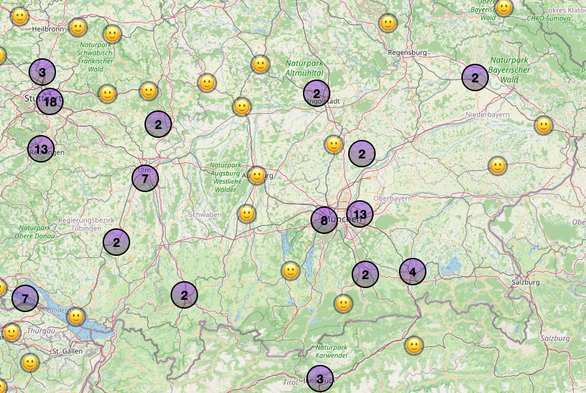Click the smiley northwest of Heilbronn label
The image size is (586, 393).
tap(20, 16)
